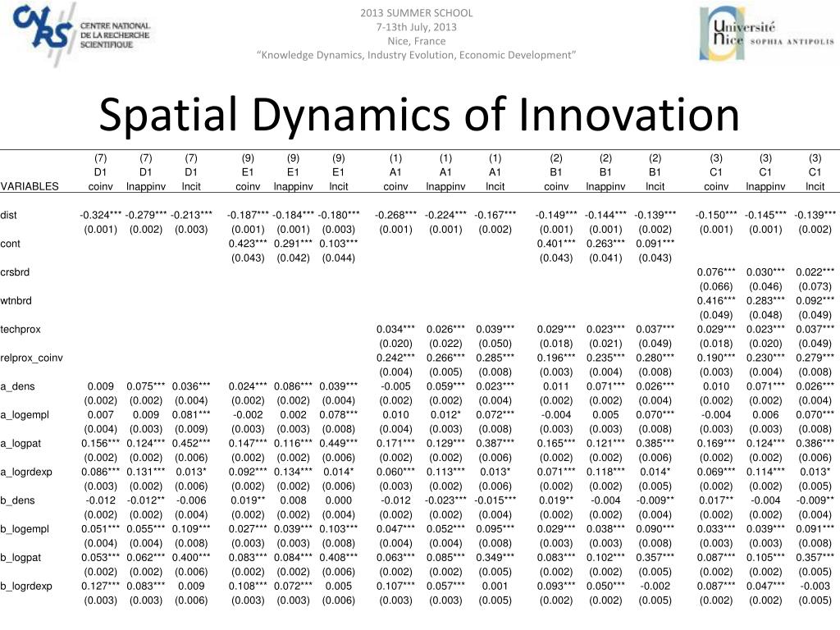Click the 'b_logrdexp' row label
Screen dimensions: 840x630
(26, 586)
